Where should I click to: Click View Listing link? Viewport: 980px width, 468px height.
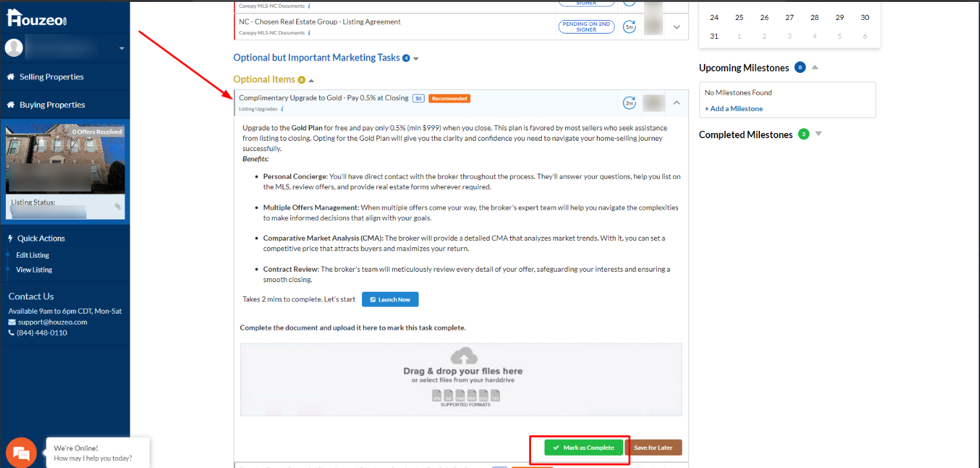coord(34,270)
